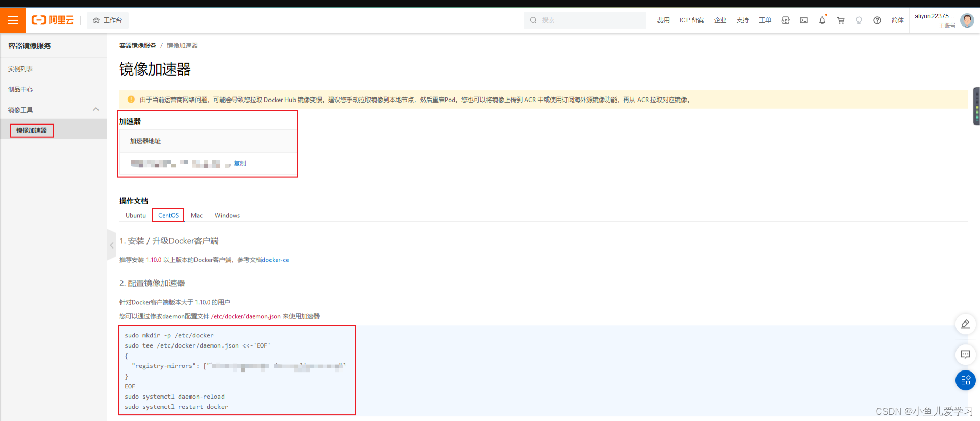Click the floating edit pencil button

click(965, 324)
